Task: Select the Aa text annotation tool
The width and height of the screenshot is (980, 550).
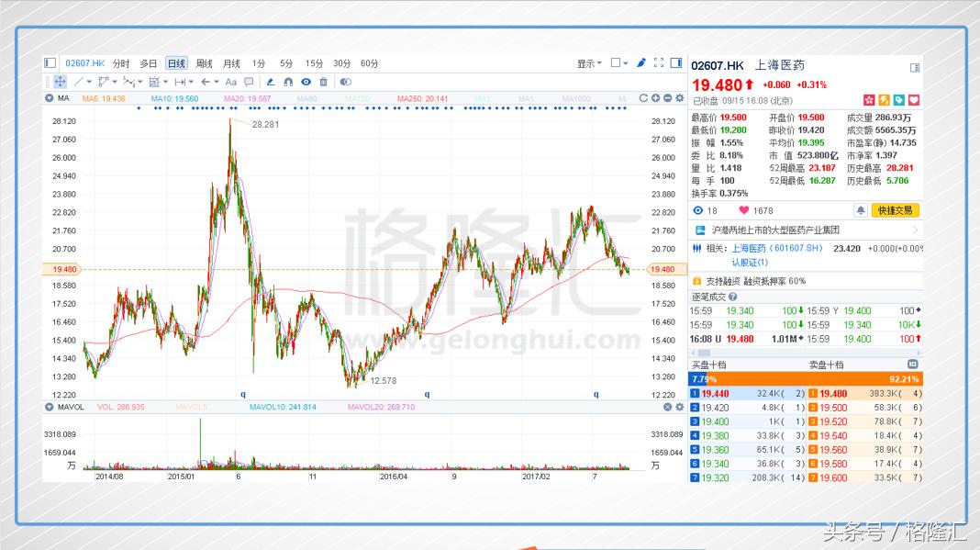Action: coord(230,82)
